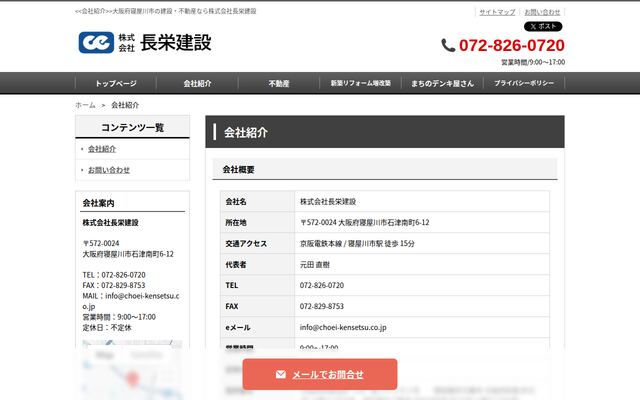Open お問い合わせ in the sidebar contents list
The width and height of the screenshot is (640, 400).
pyautogui.click(x=109, y=170)
